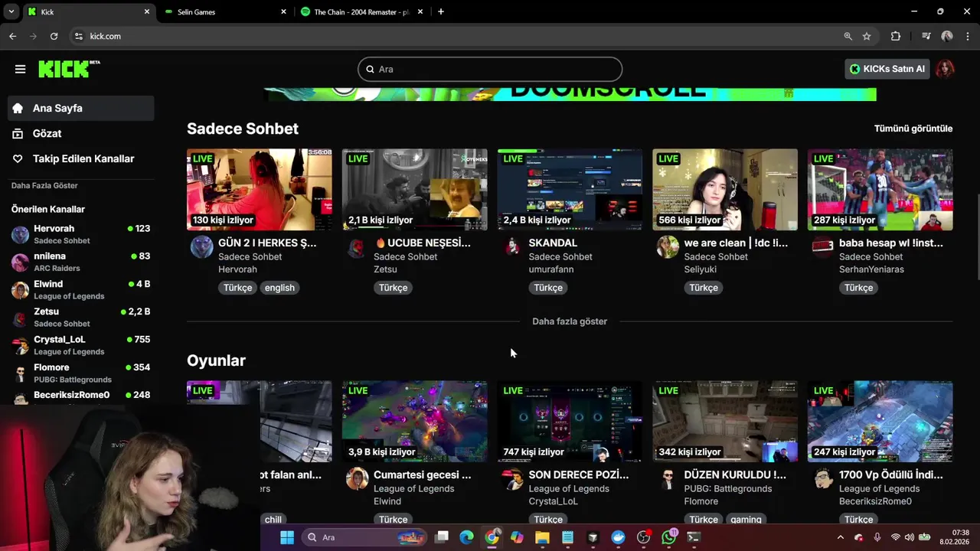
Task: Open Elwind in recommended channels list
Action: pyautogui.click(x=81, y=289)
